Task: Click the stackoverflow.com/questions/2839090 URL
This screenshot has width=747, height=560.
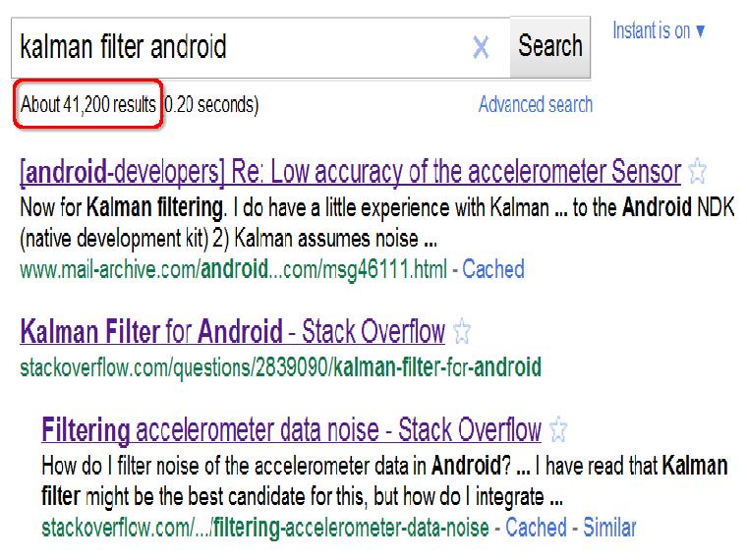Action: point(280,367)
